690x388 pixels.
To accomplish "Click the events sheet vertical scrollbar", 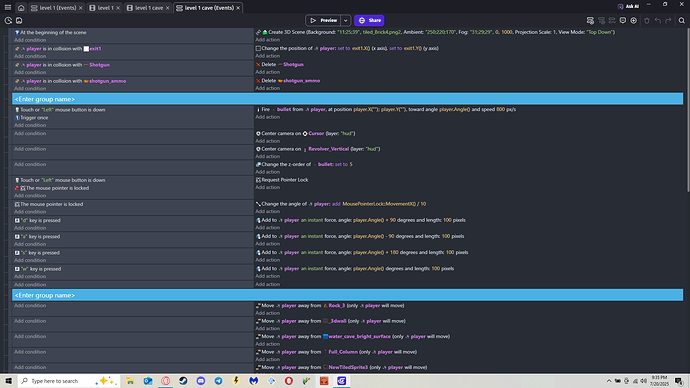I will [687, 110].
